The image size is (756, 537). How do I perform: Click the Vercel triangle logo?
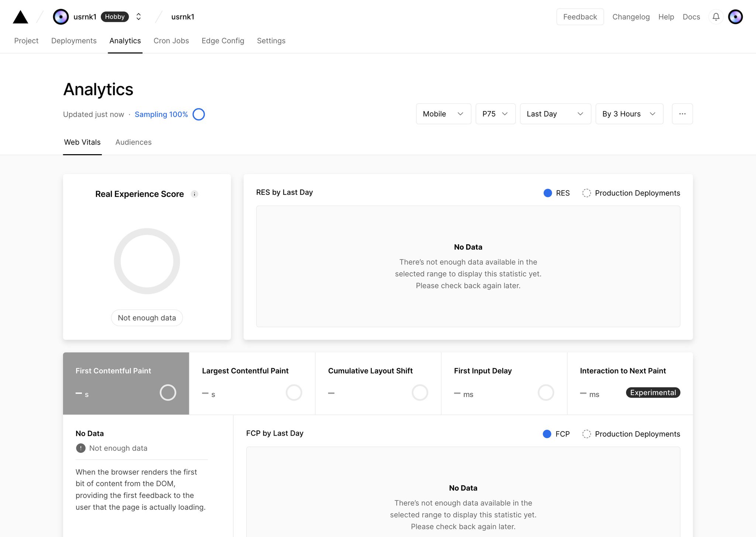tap(21, 17)
